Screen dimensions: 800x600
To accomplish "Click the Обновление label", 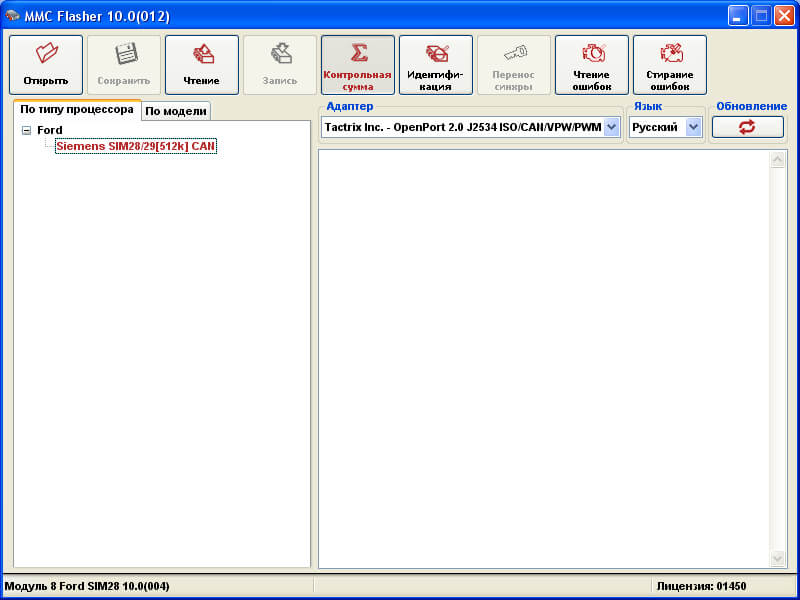I will 752,106.
